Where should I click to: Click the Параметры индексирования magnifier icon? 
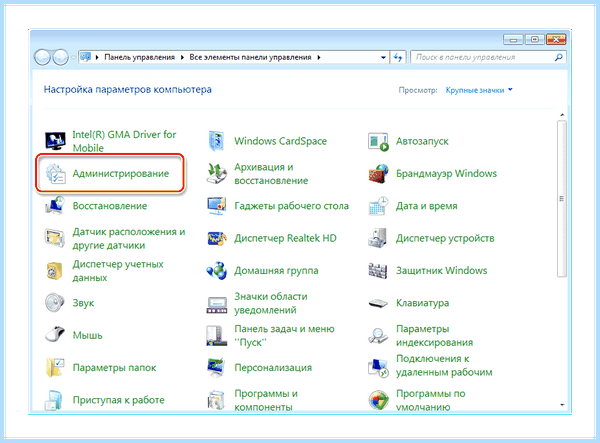[378, 336]
